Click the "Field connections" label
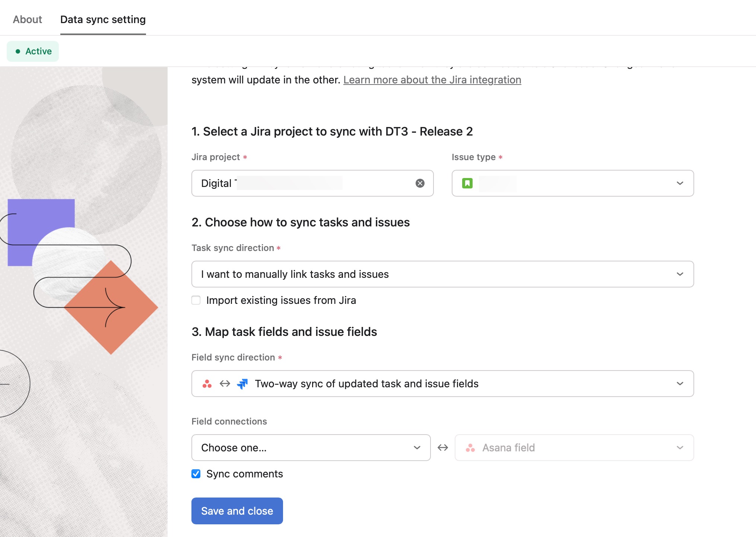This screenshot has width=756, height=537. pos(229,421)
